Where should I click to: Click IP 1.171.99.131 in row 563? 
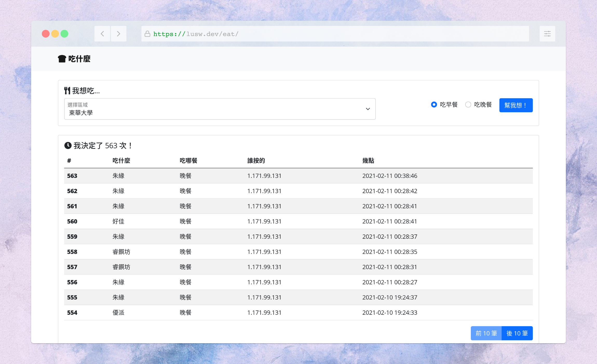[264, 176]
